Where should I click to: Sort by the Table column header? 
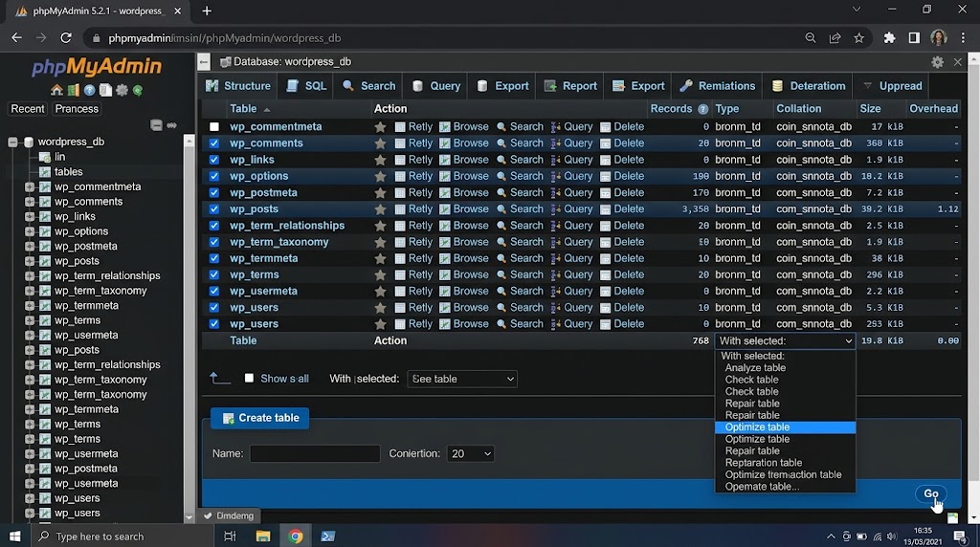243,109
